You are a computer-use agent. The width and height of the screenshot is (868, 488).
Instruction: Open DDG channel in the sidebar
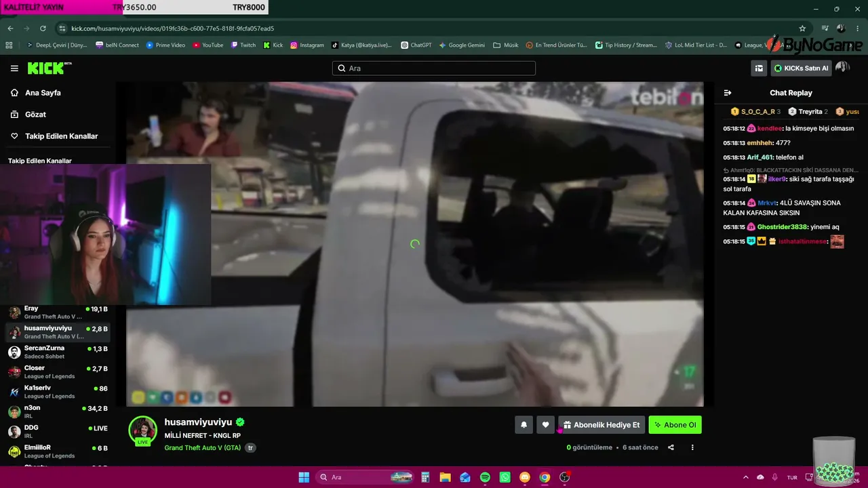[58, 431]
